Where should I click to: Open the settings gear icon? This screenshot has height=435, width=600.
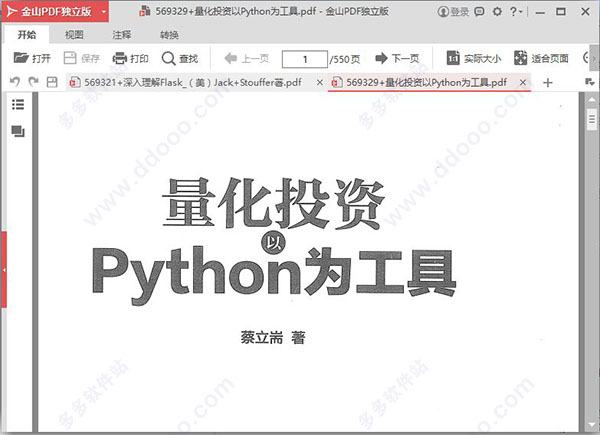[x=497, y=11]
